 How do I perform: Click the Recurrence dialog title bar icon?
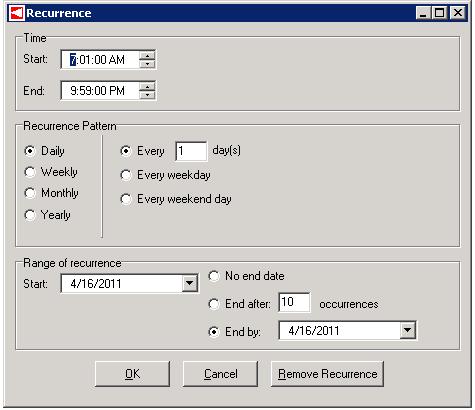click(x=16, y=13)
